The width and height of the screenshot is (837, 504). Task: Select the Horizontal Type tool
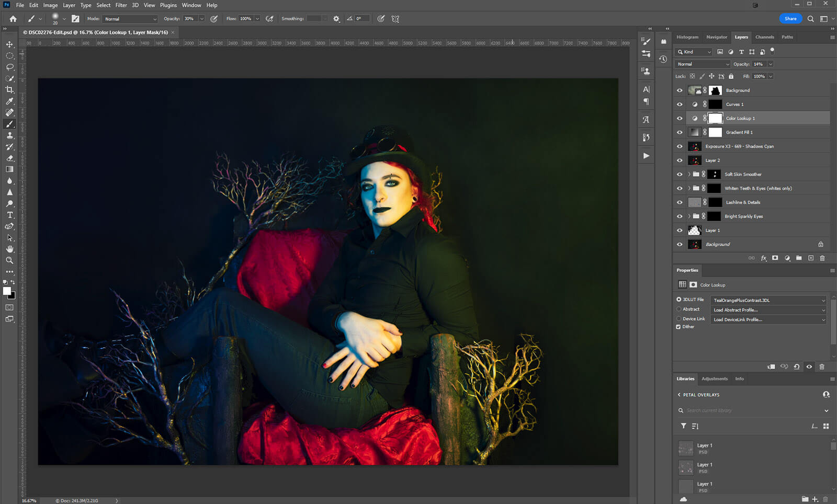[x=9, y=215]
